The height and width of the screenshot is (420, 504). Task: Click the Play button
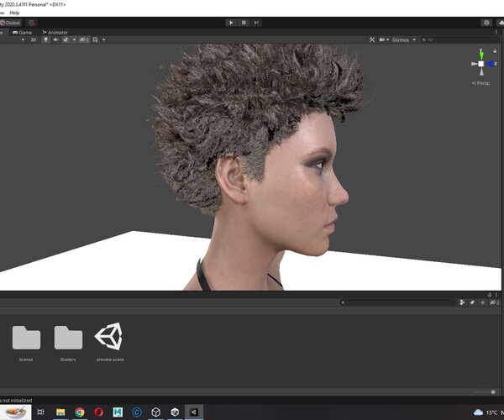pos(231,23)
